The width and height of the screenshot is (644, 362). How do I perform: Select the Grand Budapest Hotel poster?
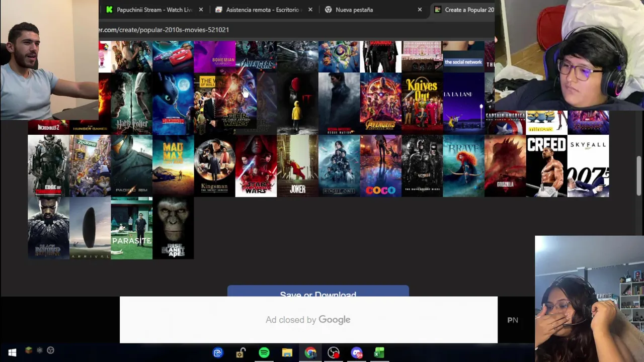pos(422,57)
